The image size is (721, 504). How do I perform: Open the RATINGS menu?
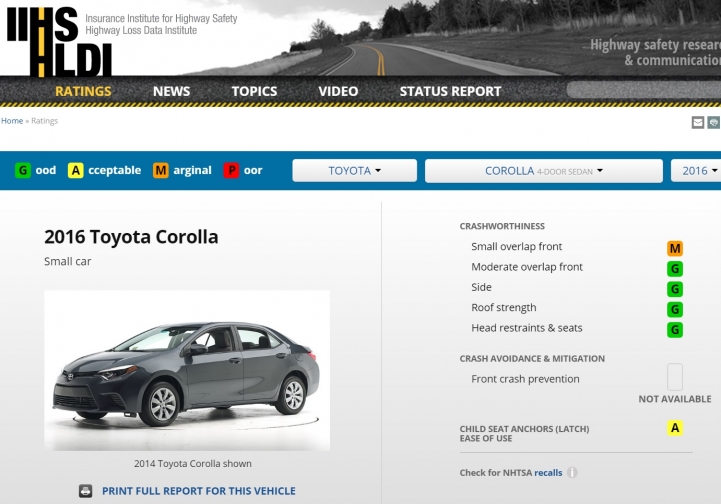click(83, 91)
